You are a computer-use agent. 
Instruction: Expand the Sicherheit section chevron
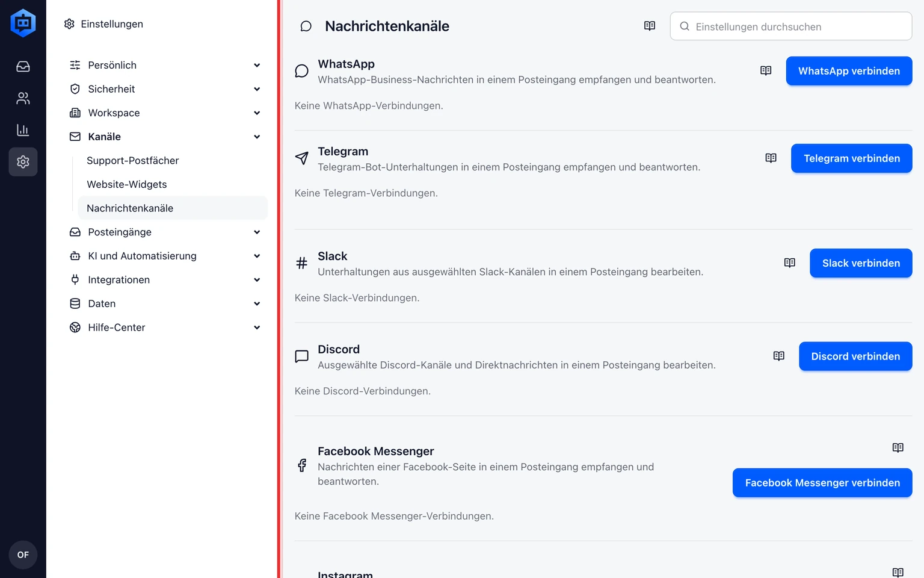pos(257,89)
